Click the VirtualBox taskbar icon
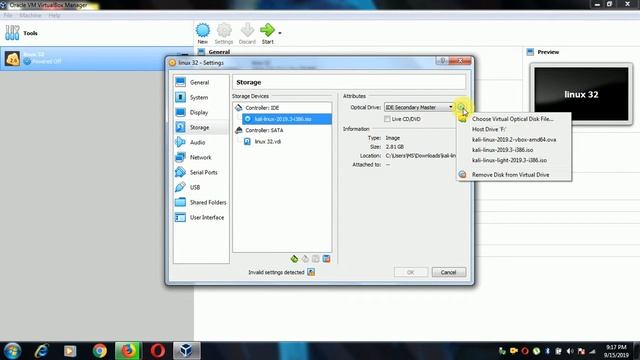640x360 pixels. tap(186, 351)
